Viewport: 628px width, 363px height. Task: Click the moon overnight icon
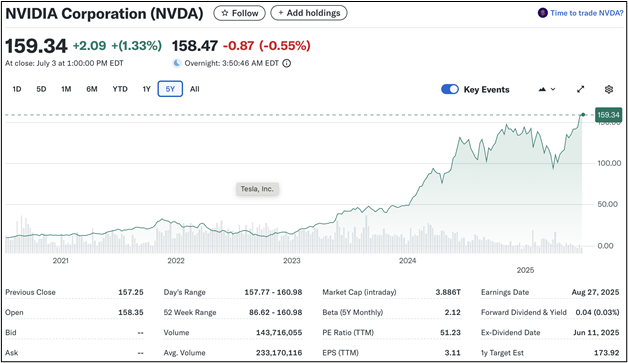pos(177,63)
